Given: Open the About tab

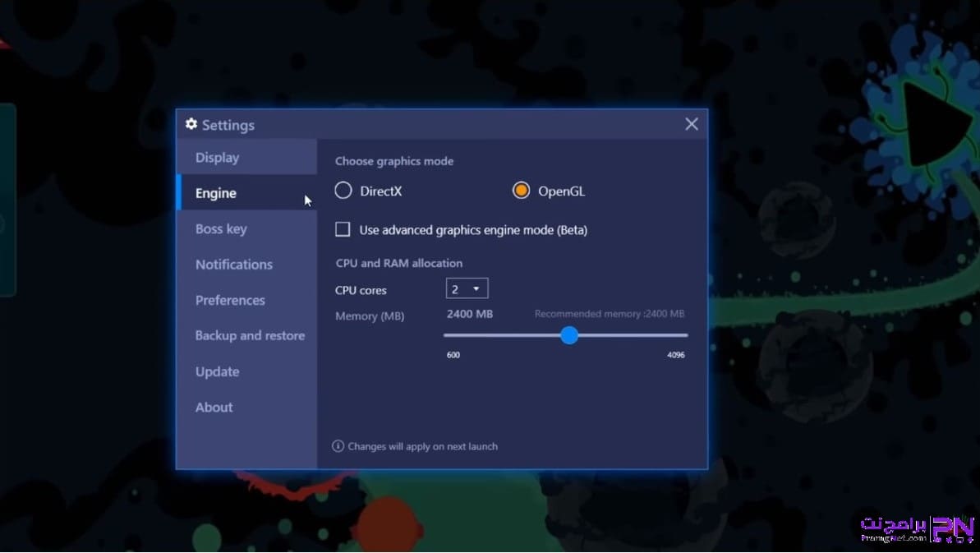Looking at the screenshot, I should click(247, 407).
